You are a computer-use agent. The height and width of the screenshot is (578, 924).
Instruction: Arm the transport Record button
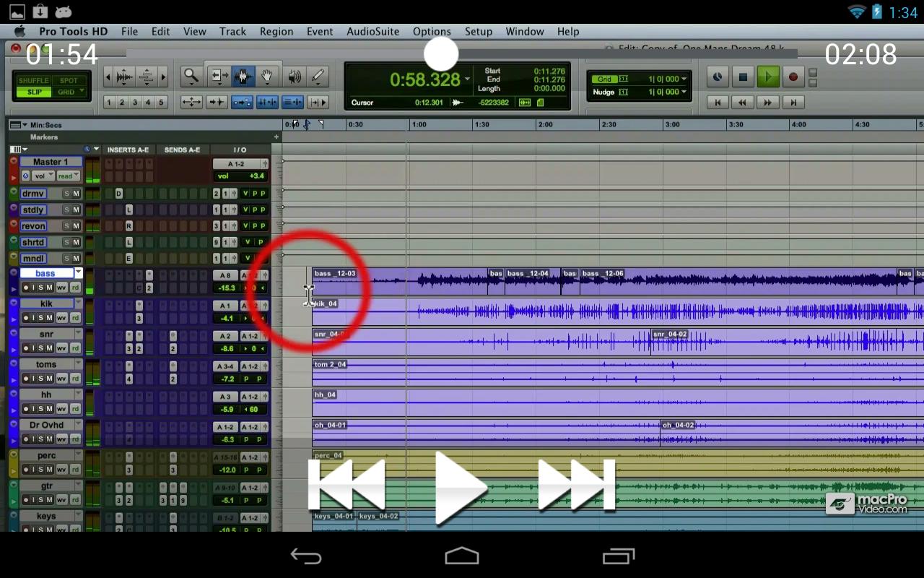[793, 77]
